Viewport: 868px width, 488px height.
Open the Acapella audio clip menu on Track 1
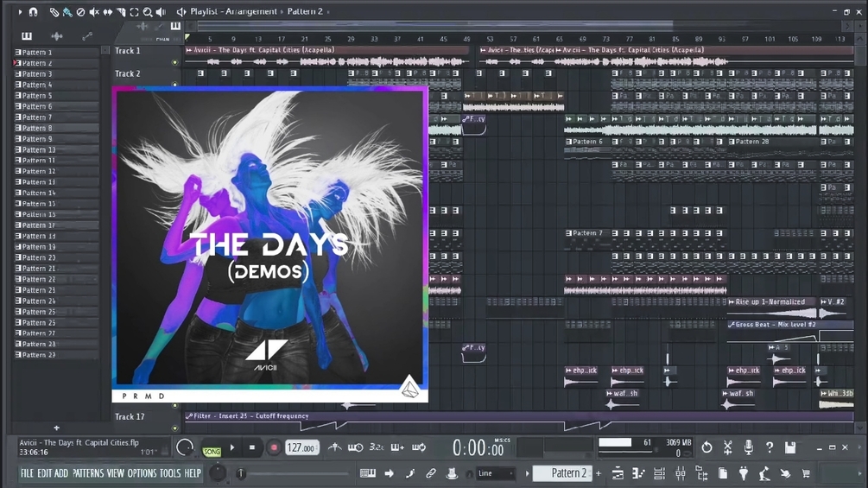pos(189,50)
